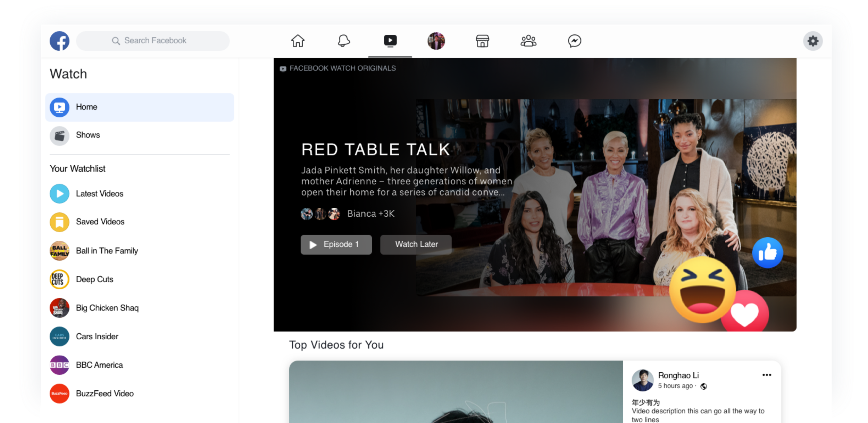Open the Groups people icon

pos(528,41)
